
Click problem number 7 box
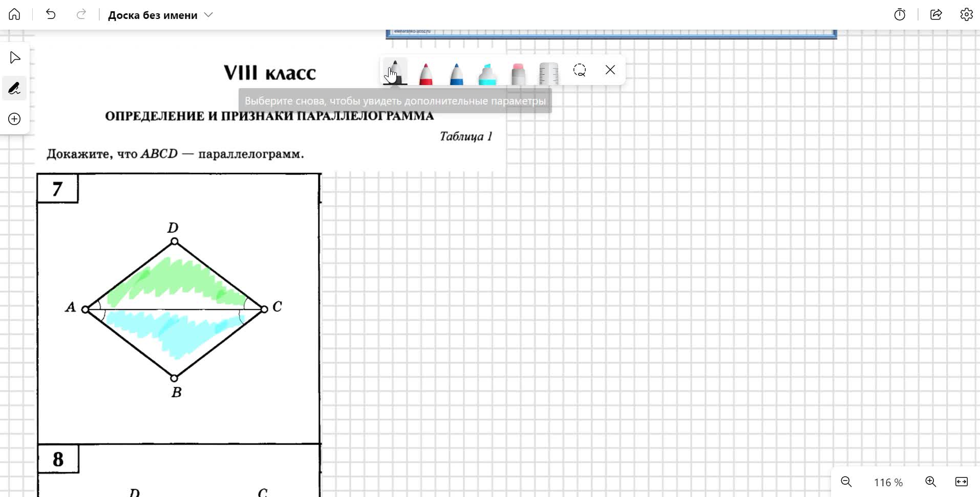point(57,189)
